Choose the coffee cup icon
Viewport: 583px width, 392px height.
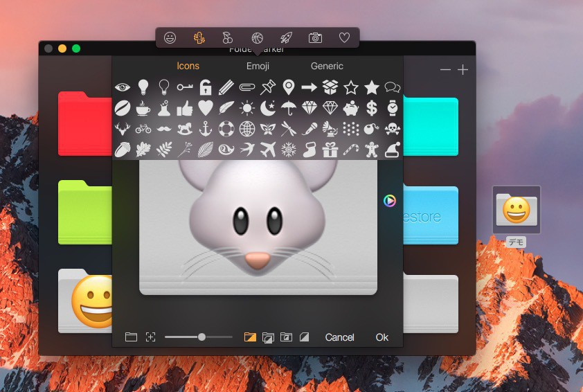143,108
